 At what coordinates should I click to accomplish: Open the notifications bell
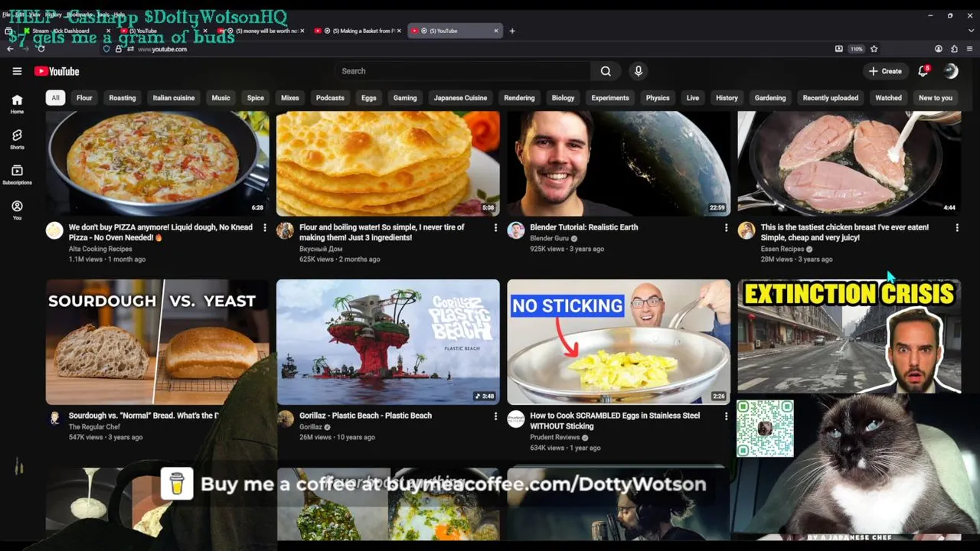pyautogui.click(x=923, y=71)
